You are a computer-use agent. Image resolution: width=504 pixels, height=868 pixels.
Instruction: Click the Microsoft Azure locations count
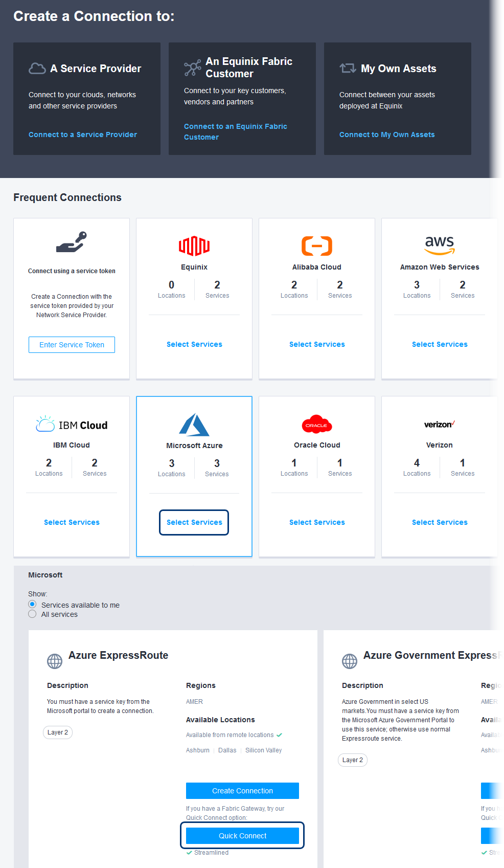(x=172, y=463)
